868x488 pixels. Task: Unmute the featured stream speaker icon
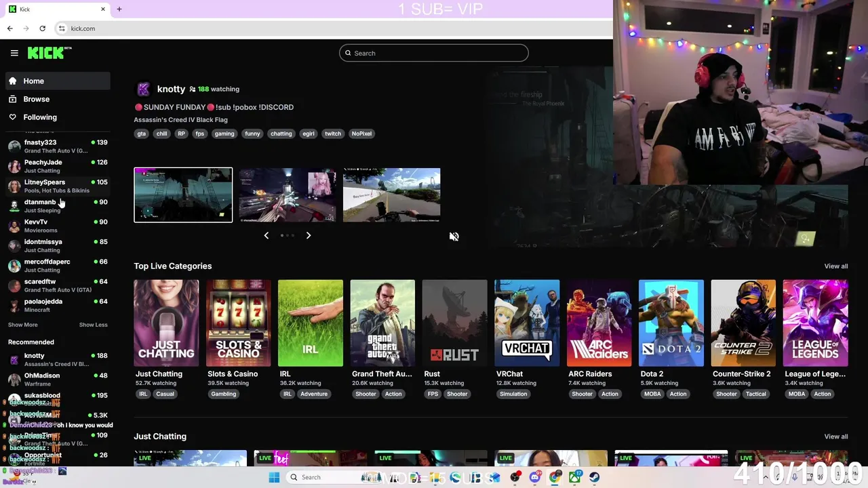click(x=454, y=237)
